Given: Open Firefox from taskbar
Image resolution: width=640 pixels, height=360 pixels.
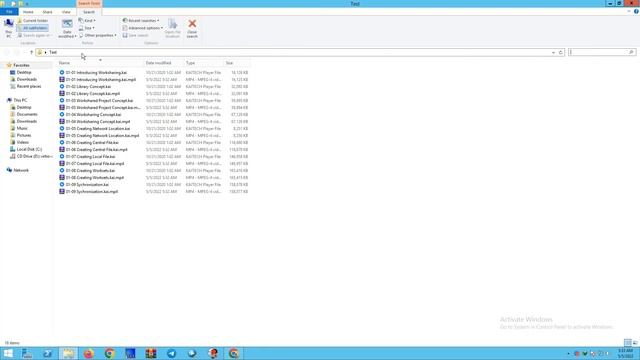Looking at the screenshot, I should (x=89, y=353).
